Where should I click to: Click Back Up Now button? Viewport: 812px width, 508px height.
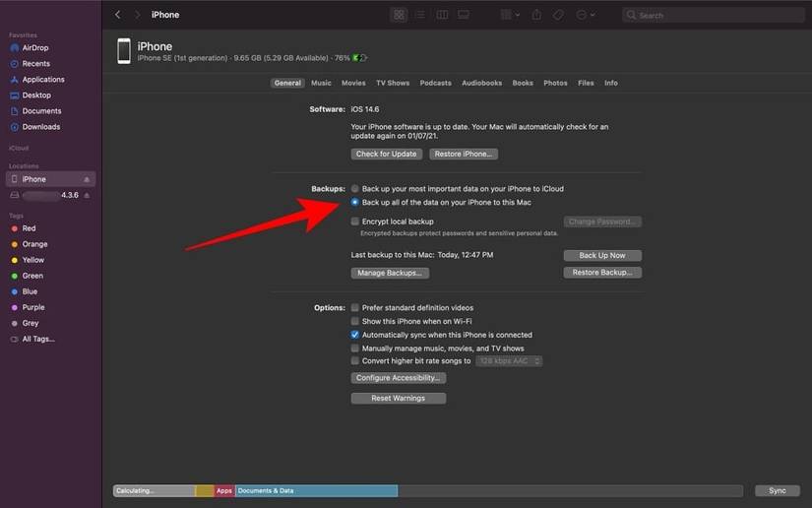tap(602, 255)
